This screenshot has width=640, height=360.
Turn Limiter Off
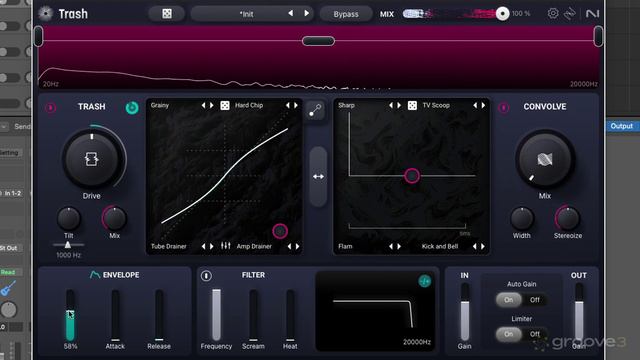534,334
